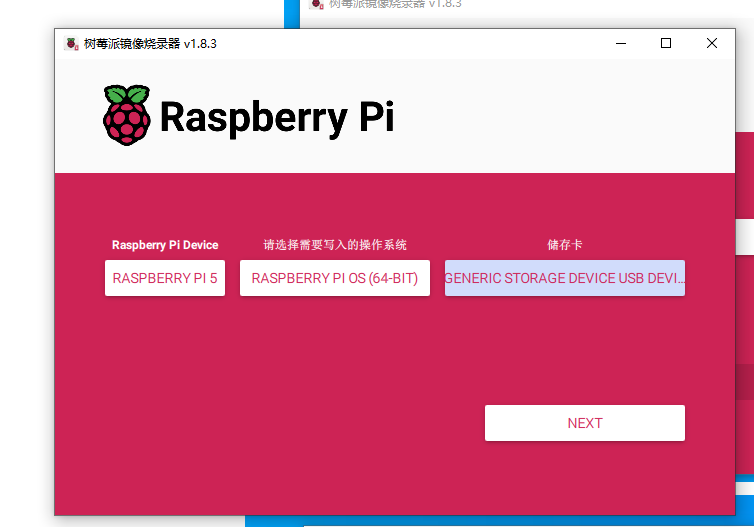Open the RASPBERRY PI OS (64-BIT) chooser
Image resolution: width=754 pixels, height=527 pixels.
[335, 278]
